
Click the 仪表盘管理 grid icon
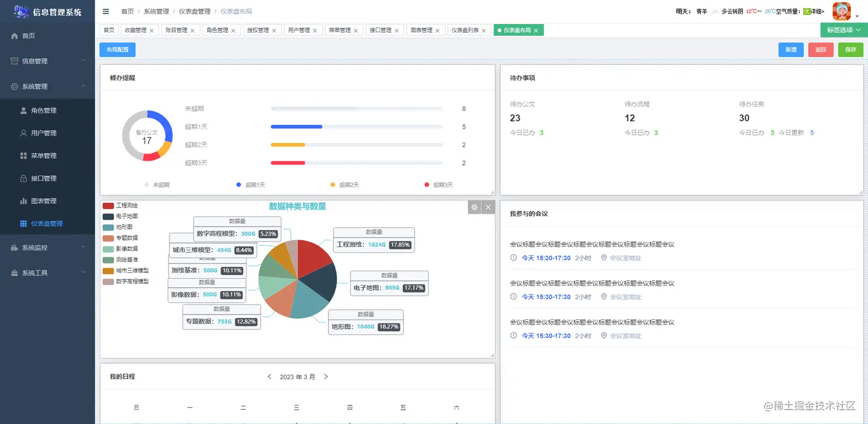click(x=24, y=223)
